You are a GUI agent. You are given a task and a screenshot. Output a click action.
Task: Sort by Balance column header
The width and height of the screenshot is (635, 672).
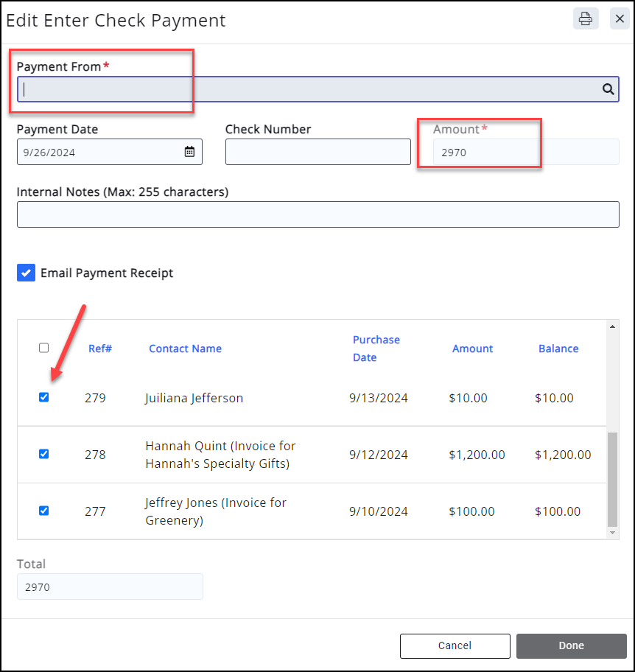point(558,349)
